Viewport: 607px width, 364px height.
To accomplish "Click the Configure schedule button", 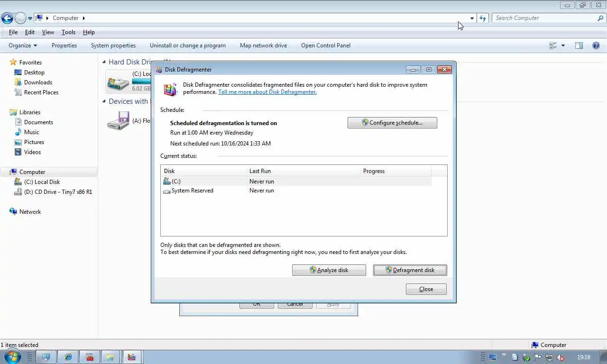I will point(392,123).
